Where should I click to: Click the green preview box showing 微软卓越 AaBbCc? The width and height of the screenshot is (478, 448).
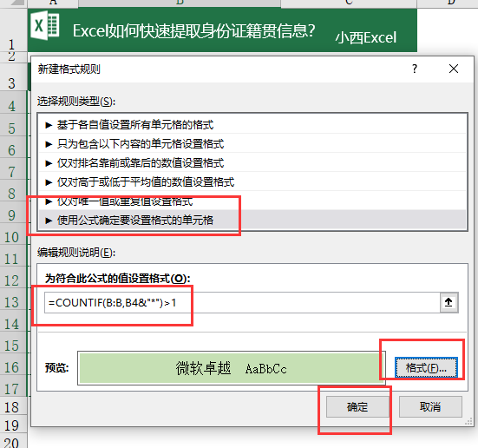(232, 368)
